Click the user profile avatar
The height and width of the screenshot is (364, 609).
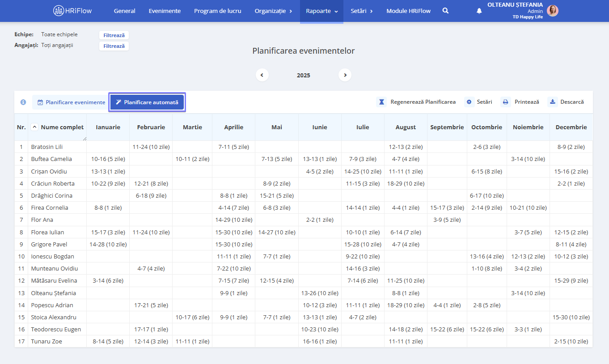553,11
